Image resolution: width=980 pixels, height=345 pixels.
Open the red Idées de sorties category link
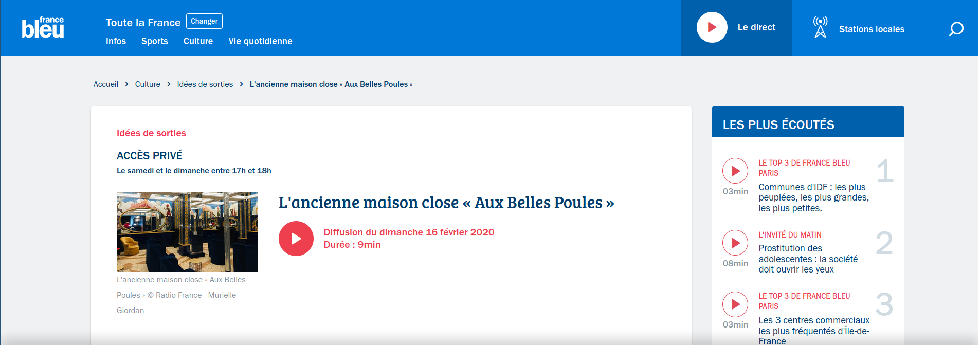point(151,133)
